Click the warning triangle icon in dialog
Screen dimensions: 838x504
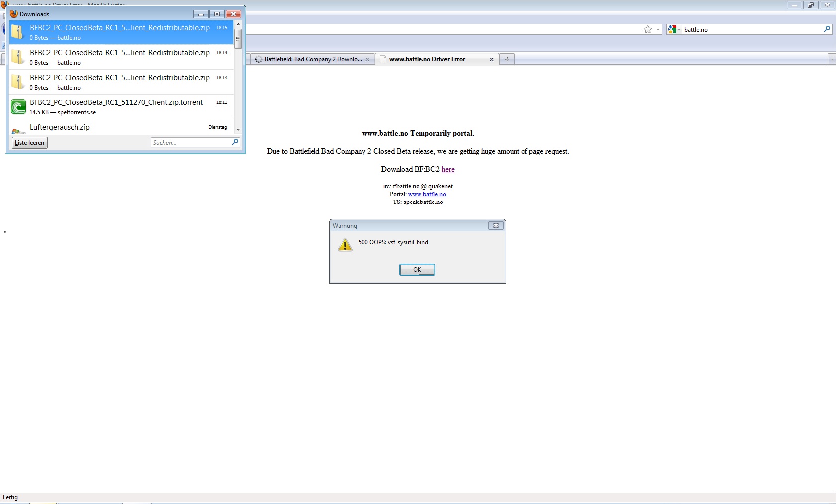pos(345,245)
